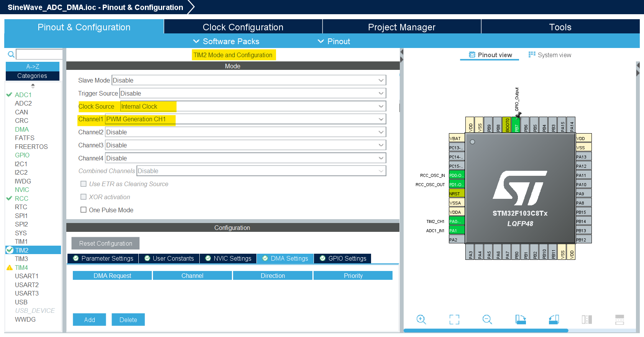Image resolution: width=644 pixels, height=337 pixels.
Task: Click the PA13 pin on the chip
Action: pos(584,157)
